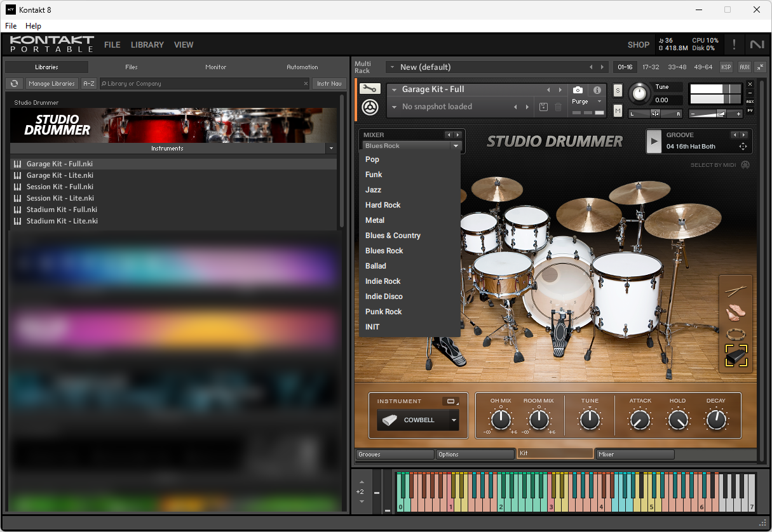Expand the Studio Drummer Instruments dropdown arrow
The width and height of the screenshot is (772, 532).
coord(330,149)
